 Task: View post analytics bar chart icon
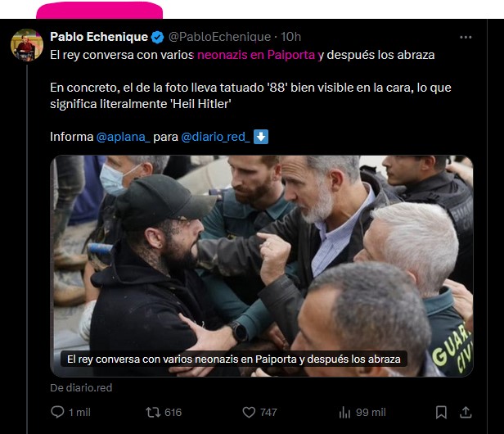[x=344, y=412]
